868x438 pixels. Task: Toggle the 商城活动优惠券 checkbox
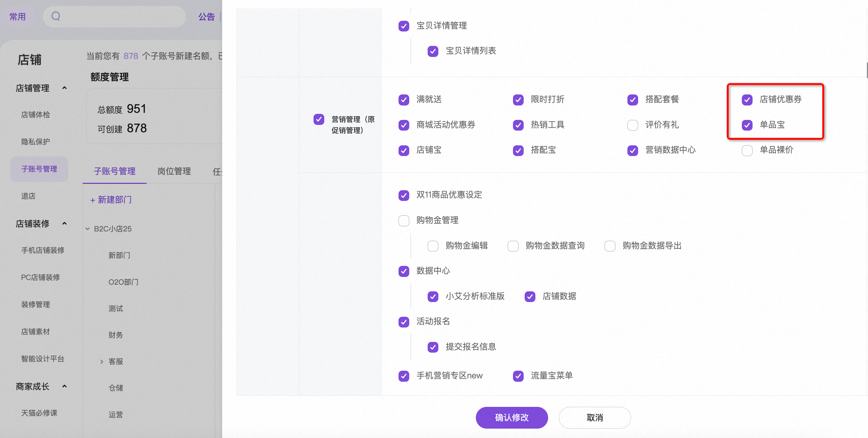(404, 125)
